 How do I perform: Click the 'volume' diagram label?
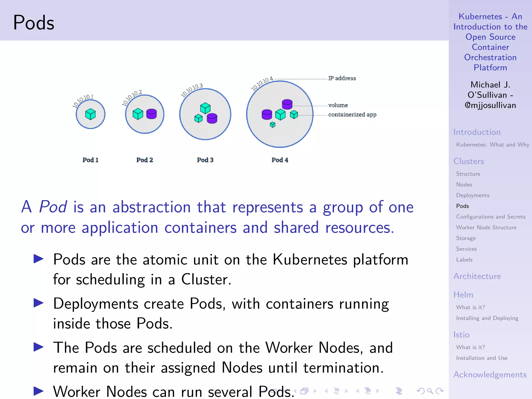338,105
